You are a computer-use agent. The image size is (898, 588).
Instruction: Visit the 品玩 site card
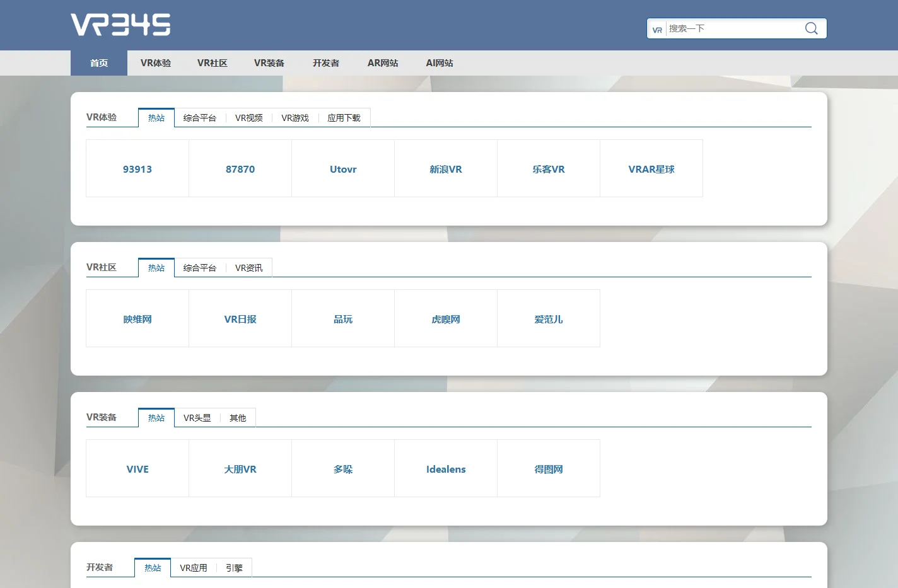(343, 319)
